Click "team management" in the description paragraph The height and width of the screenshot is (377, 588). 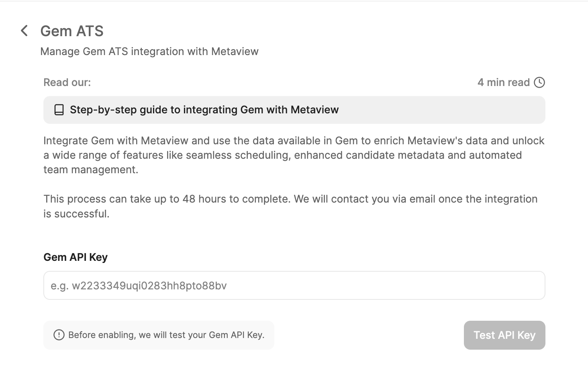(90, 170)
